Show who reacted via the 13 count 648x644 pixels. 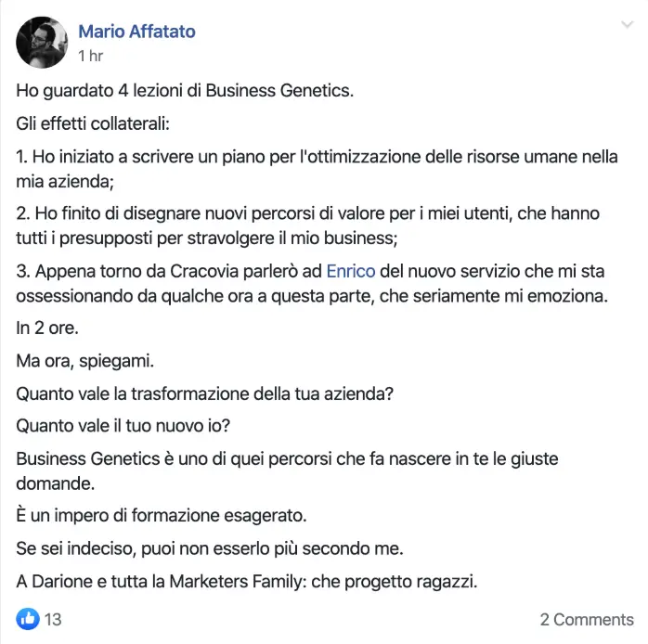click(x=53, y=619)
